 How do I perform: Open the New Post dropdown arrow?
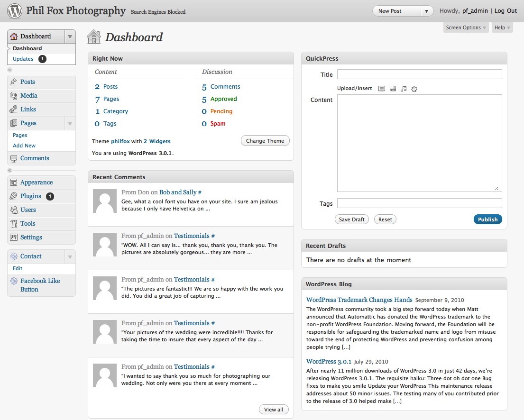(x=426, y=11)
